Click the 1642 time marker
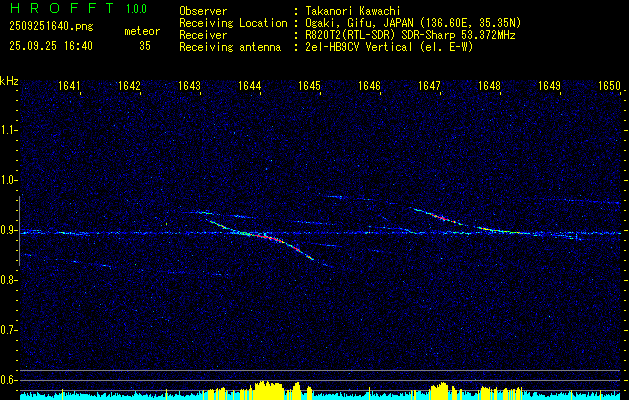The image size is (629, 400). (x=130, y=86)
